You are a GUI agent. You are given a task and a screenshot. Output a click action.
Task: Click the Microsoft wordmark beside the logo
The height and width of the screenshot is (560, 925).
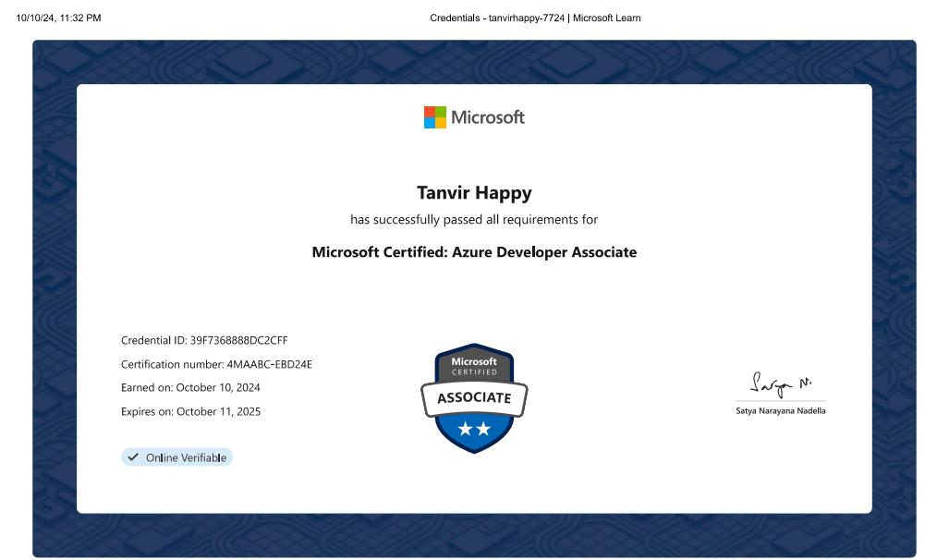488,117
